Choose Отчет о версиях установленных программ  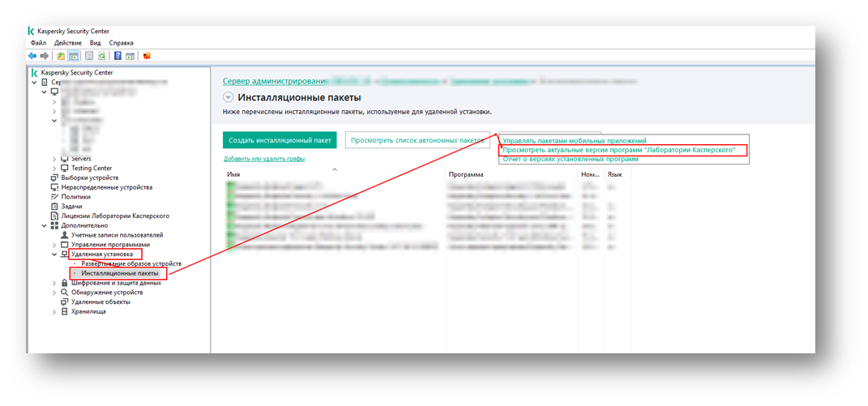tap(571, 159)
